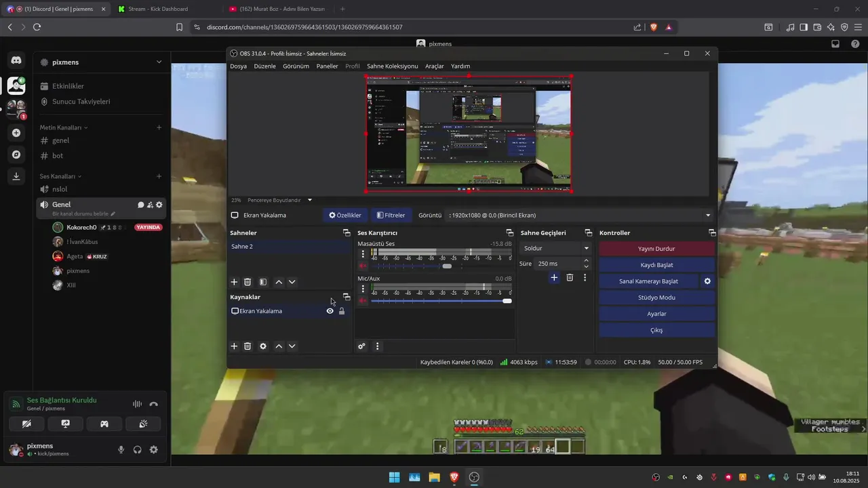Switch to Stream - Kick Dashboard tab

tap(165, 9)
